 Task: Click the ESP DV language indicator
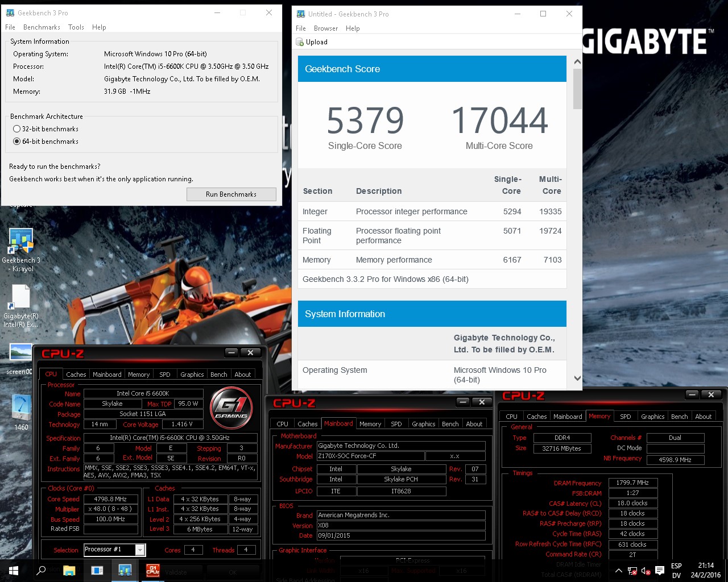point(676,571)
